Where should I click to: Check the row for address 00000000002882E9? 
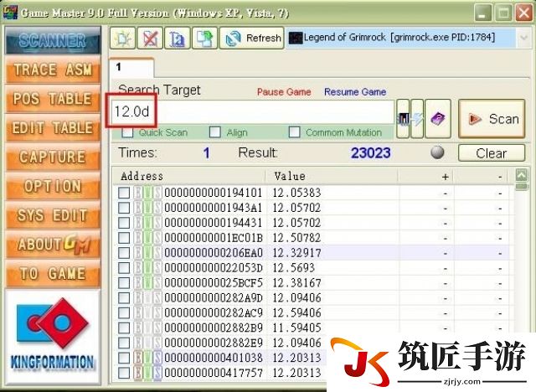124,343
